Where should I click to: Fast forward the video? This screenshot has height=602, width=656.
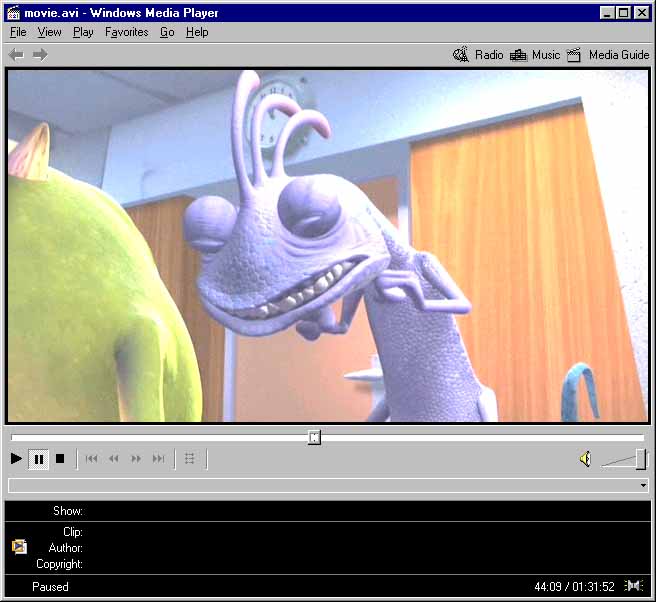[136, 459]
